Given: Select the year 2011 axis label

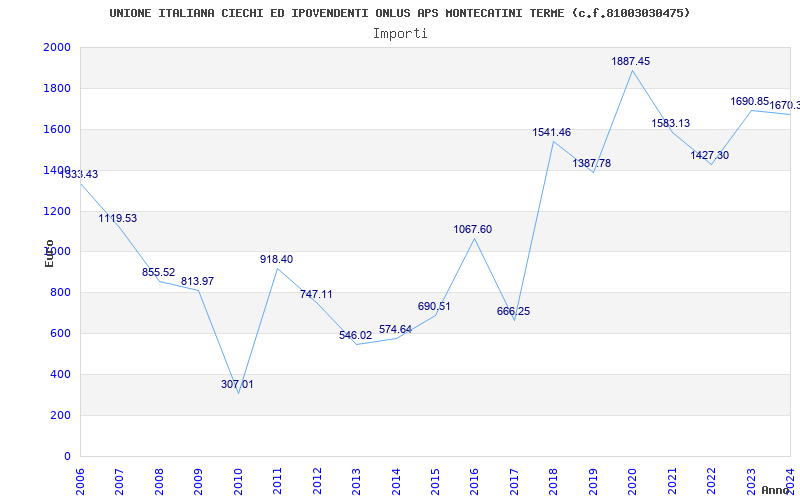Looking at the screenshot, I should (x=277, y=481).
